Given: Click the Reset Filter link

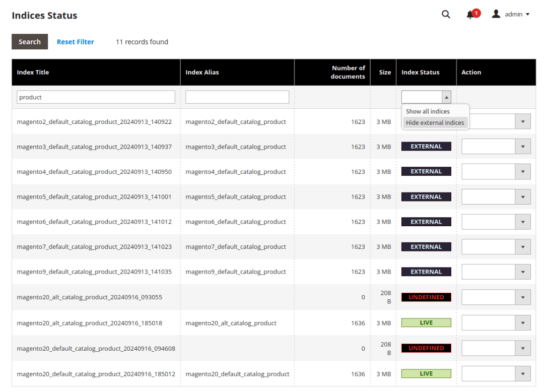Looking at the screenshot, I should point(76,42).
